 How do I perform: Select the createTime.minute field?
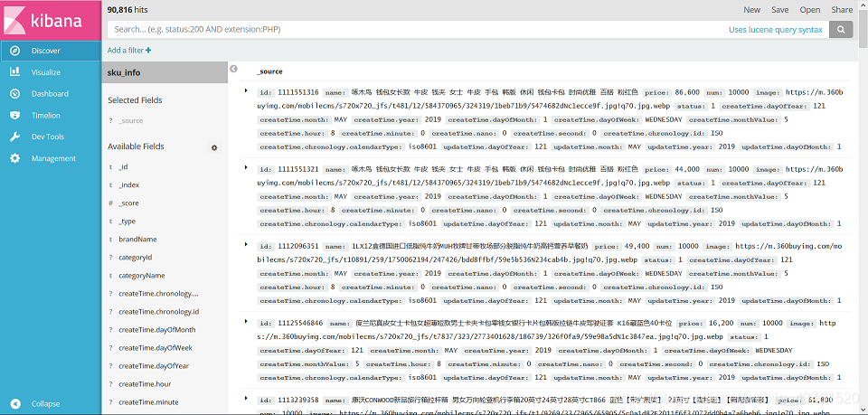pos(148,402)
